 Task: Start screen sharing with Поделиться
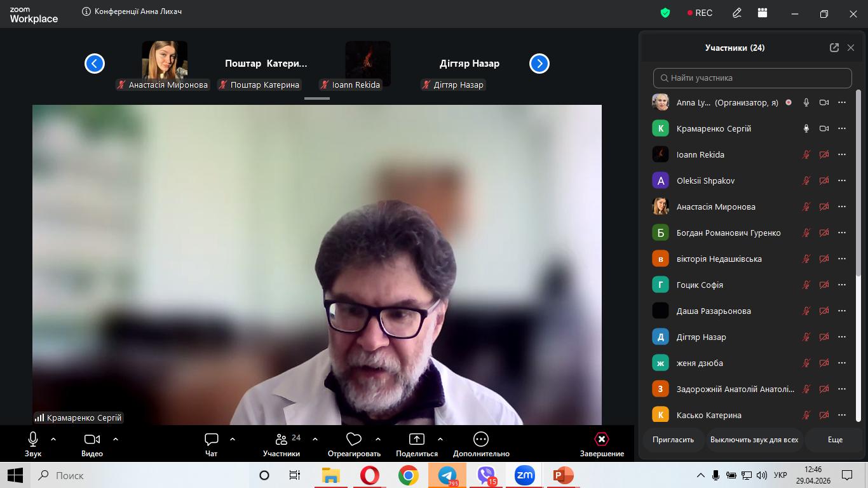[417, 444]
